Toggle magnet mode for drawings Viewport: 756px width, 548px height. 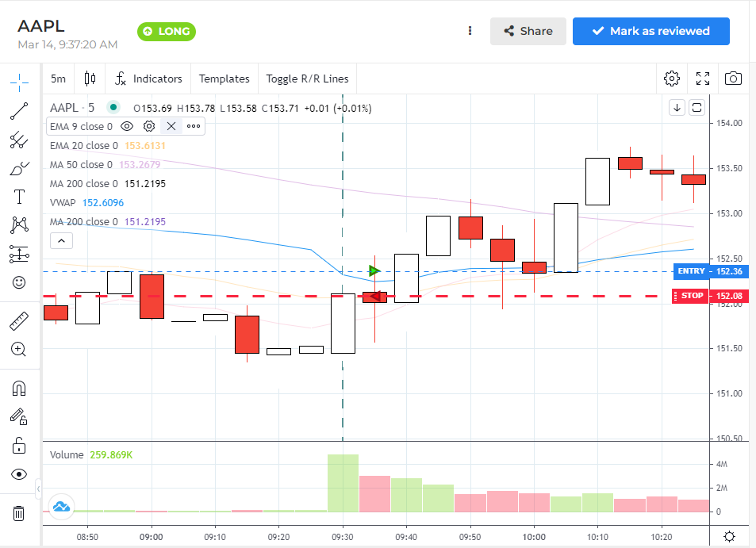[x=19, y=389]
